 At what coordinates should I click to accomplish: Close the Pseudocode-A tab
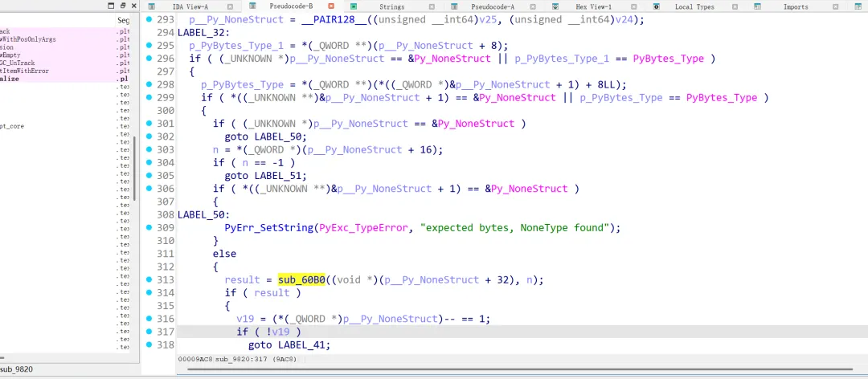tap(533, 6)
